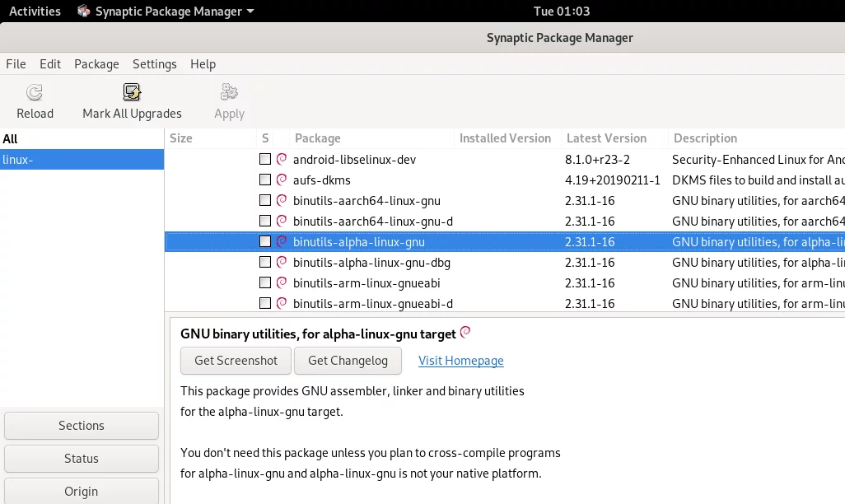The width and height of the screenshot is (845, 504).
Task: Open the Visit Homepage link
Action: tap(460, 361)
